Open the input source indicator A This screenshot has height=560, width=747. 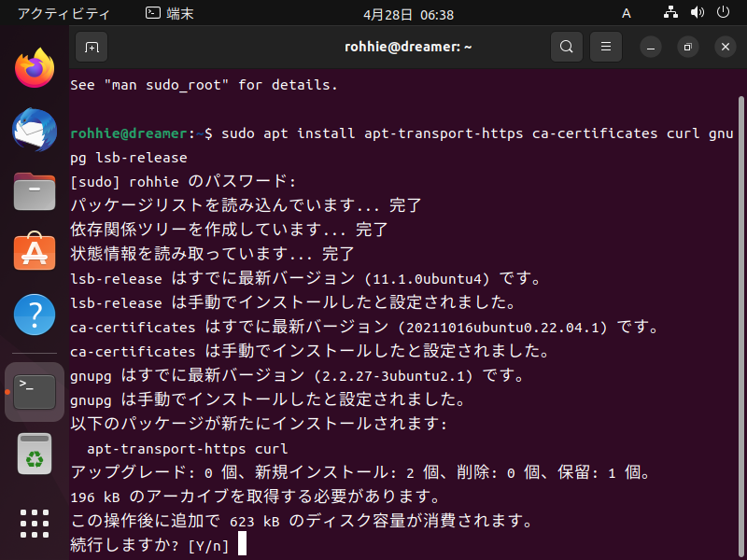pyautogui.click(x=627, y=14)
